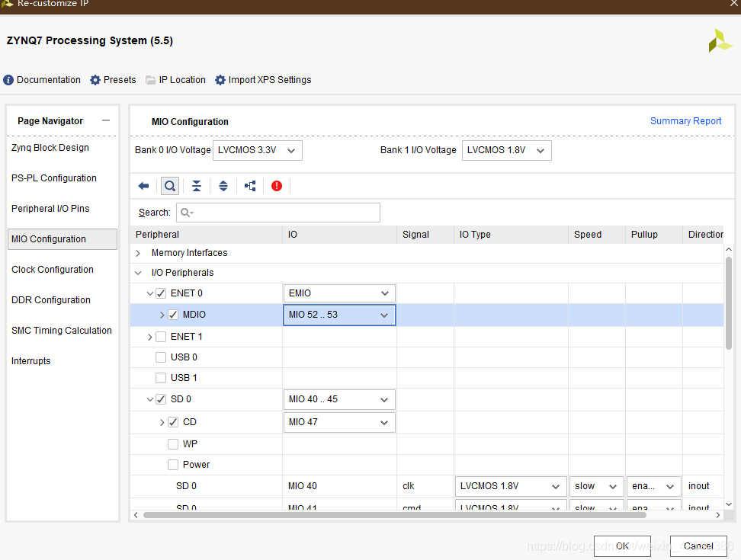
Task: Open Bank 0 I/O Voltage dropdown
Action: [x=258, y=150]
